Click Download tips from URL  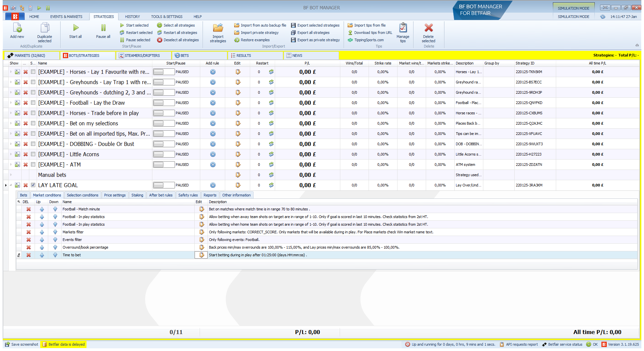(370, 33)
